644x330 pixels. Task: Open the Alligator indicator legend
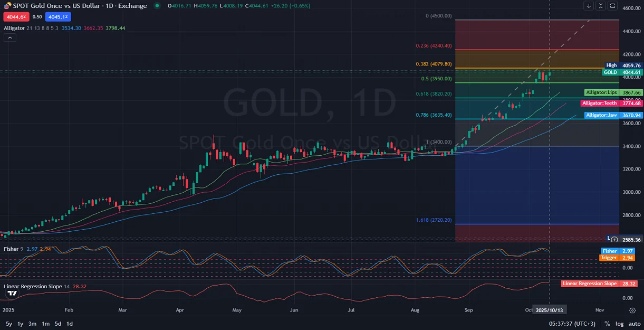pos(14,28)
